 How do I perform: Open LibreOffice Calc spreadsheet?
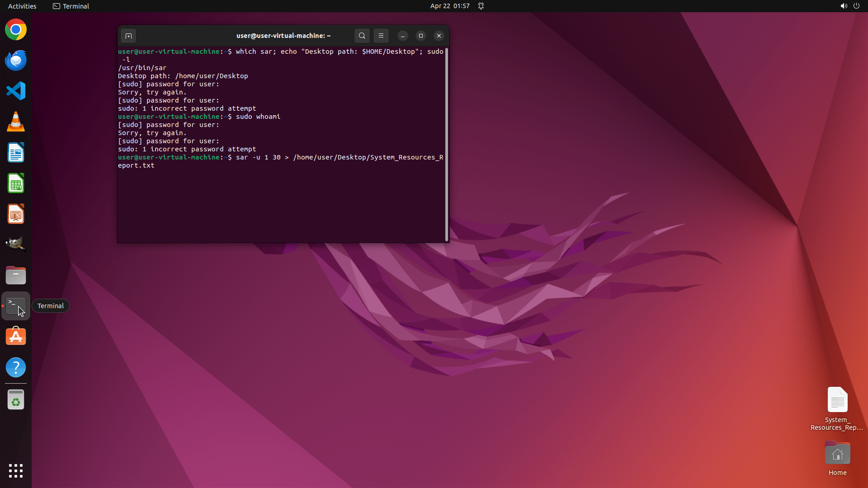click(x=16, y=183)
